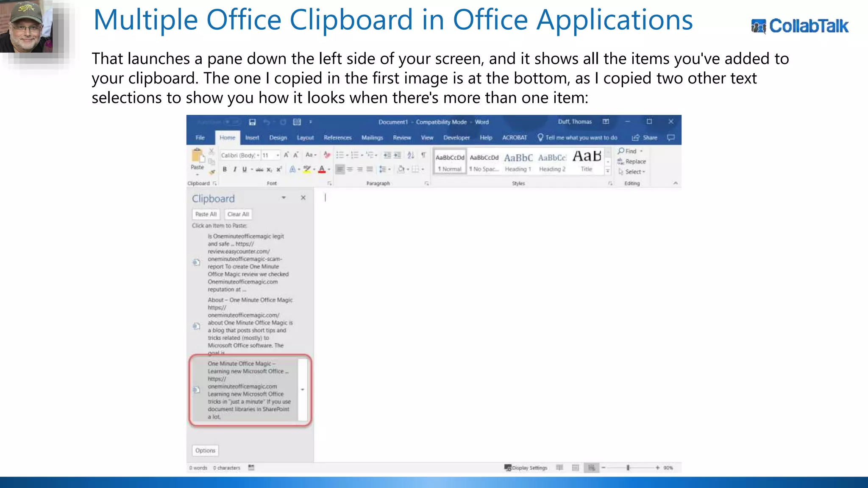This screenshot has width=868, height=488.
Task: Click the Increase Indent icon
Action: pos(397,155)
